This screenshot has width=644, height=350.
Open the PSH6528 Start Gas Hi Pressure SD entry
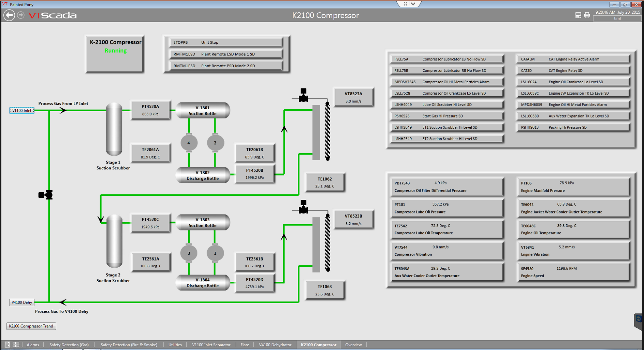point(446,116)
